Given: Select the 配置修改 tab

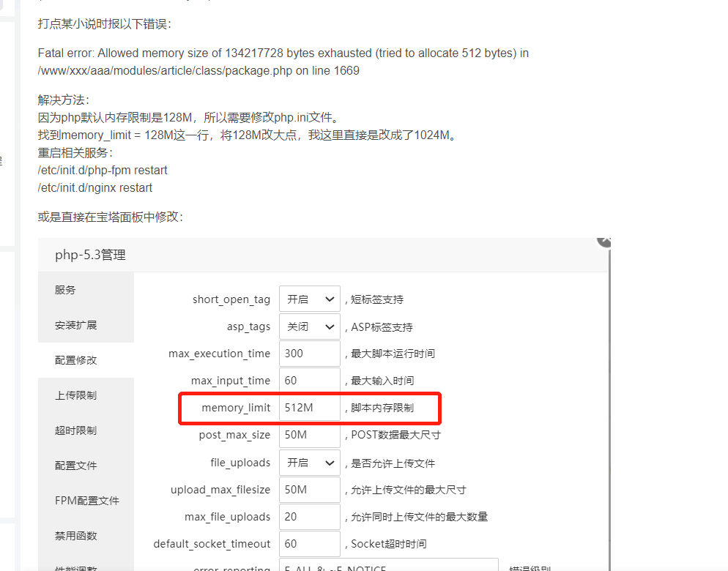Looking at the screenshot, I should [x=75, y=360].
